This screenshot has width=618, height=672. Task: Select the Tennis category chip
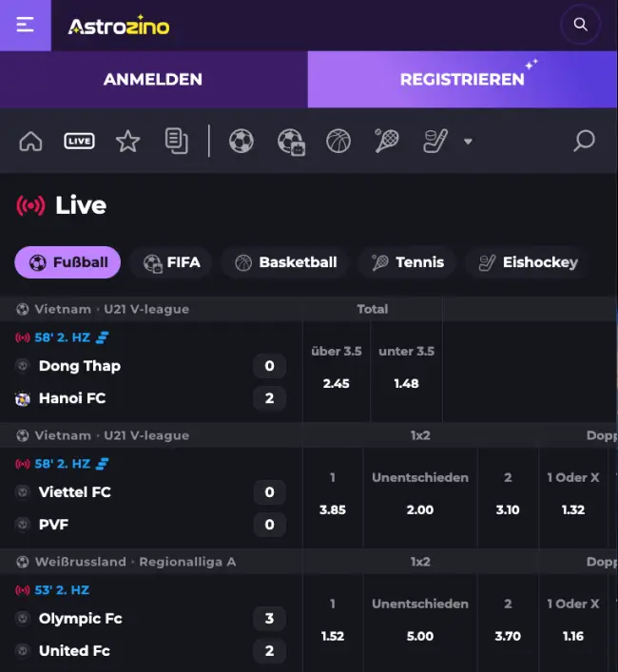(408, 262)
